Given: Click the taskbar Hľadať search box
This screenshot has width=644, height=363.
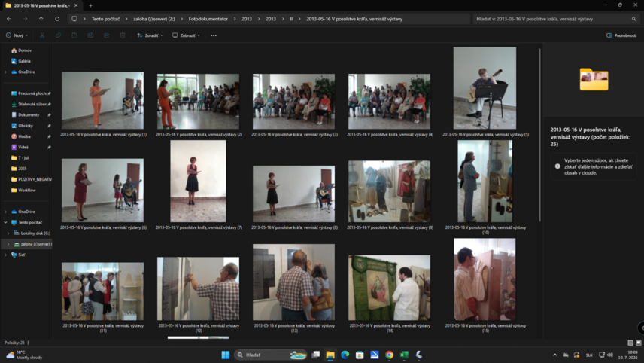Looking at the screenshot, I should click(271, 355).
